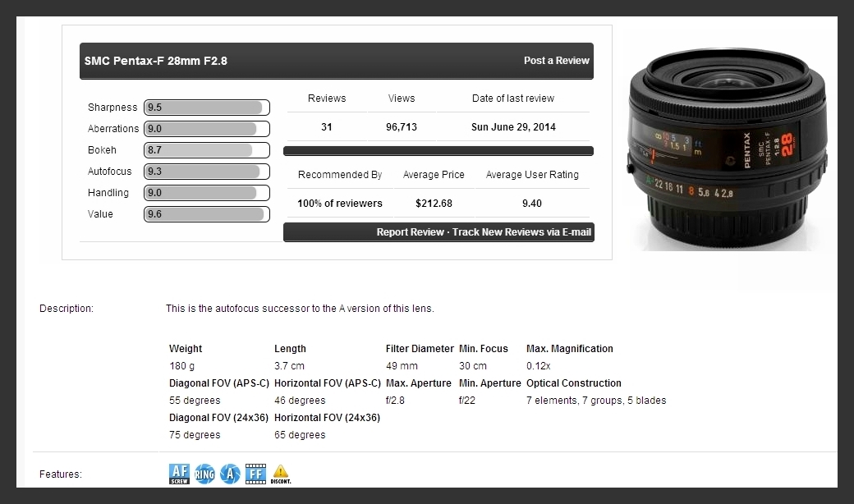Click the last review date Sun June 29, 2014
The image size is (854, 504).
pyautogui.click(x=513, y=127)
